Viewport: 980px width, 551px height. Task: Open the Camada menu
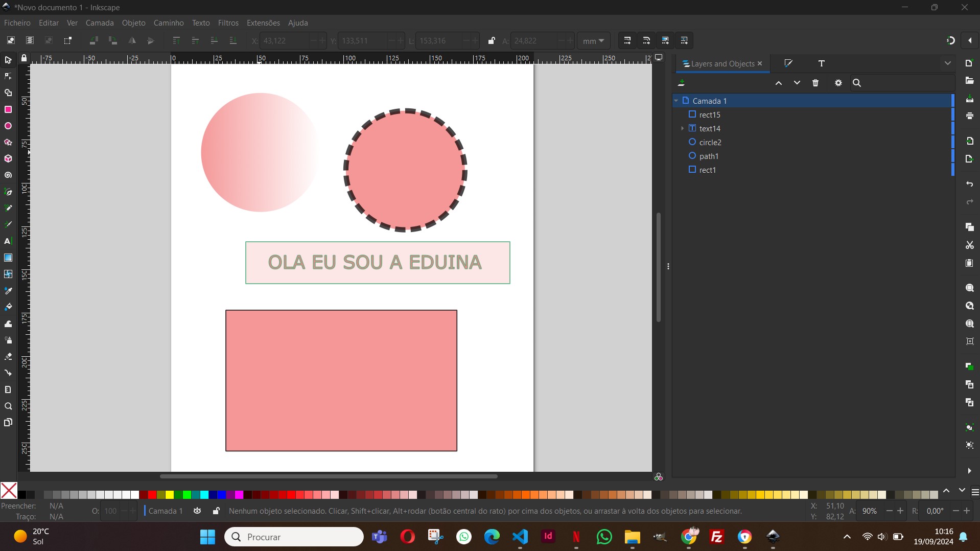100,23
